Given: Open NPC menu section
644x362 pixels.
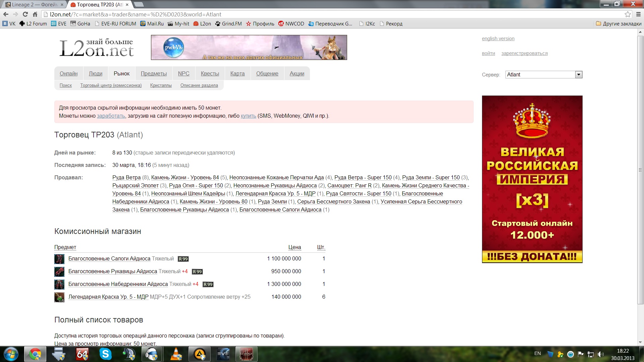Looking at the screenshot, I should (183, 73).
